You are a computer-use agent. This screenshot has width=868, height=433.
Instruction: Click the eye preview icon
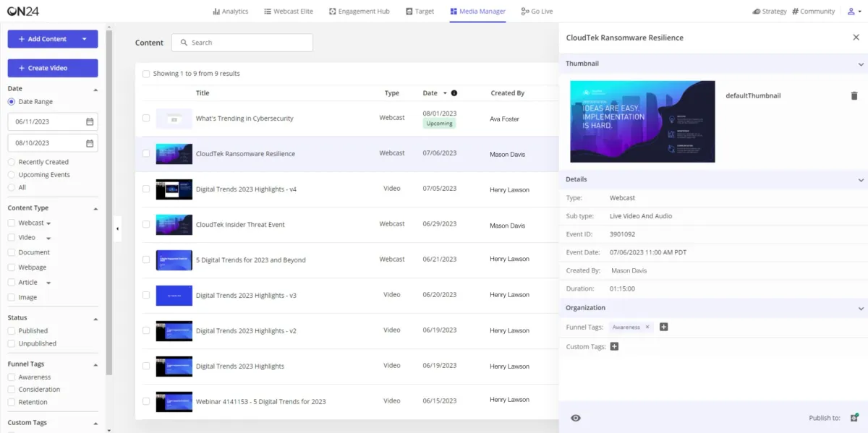pyautogui.click(x=576, y=418)
